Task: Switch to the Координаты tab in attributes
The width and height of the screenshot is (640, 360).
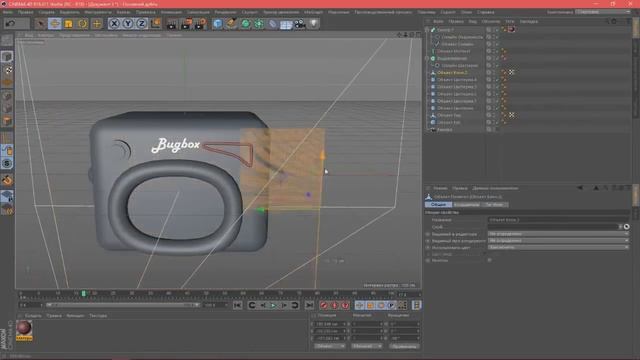Action: point(467,204)
